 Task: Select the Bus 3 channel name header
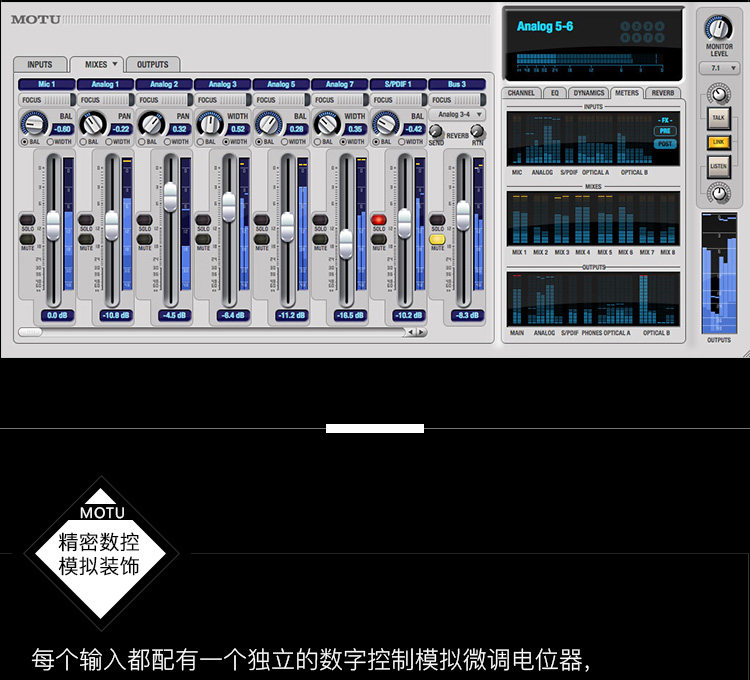457,84
